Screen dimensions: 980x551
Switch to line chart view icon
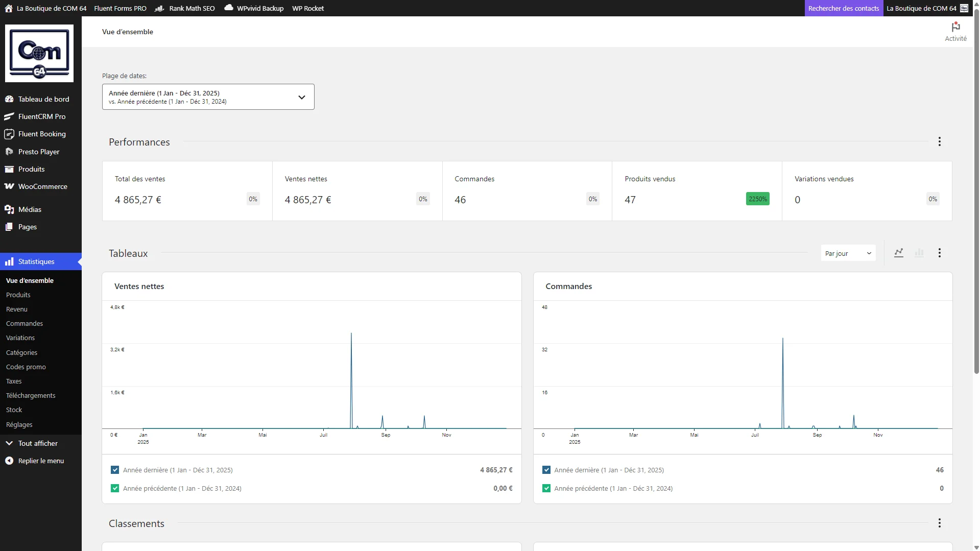point(899,253)
